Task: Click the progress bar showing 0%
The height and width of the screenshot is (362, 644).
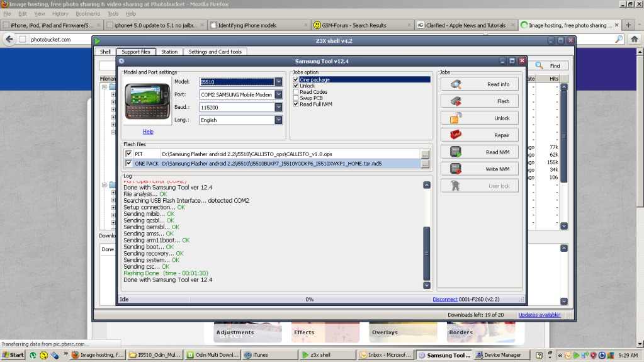Action: 309,300
